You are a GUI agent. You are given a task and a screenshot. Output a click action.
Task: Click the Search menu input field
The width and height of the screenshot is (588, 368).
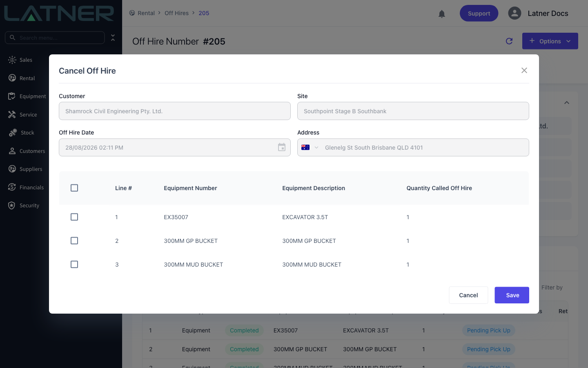click(x=55, y=38)
